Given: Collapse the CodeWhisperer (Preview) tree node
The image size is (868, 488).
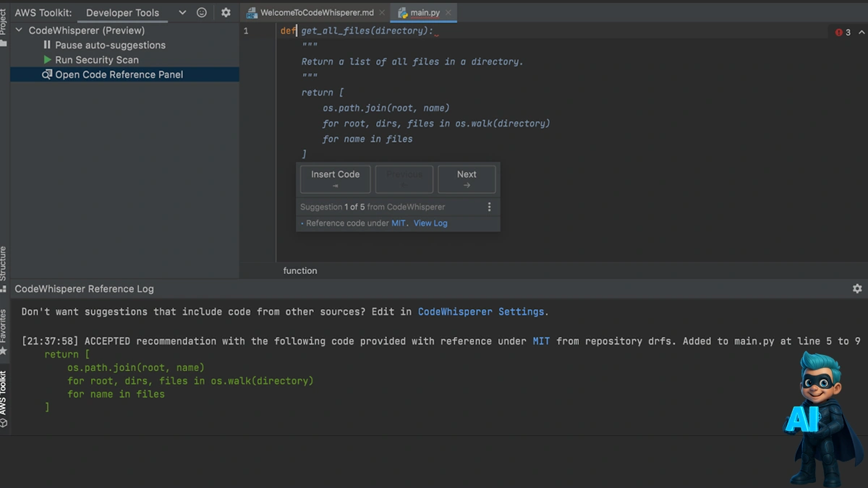Looking at the screenshot, I should 19,30.
